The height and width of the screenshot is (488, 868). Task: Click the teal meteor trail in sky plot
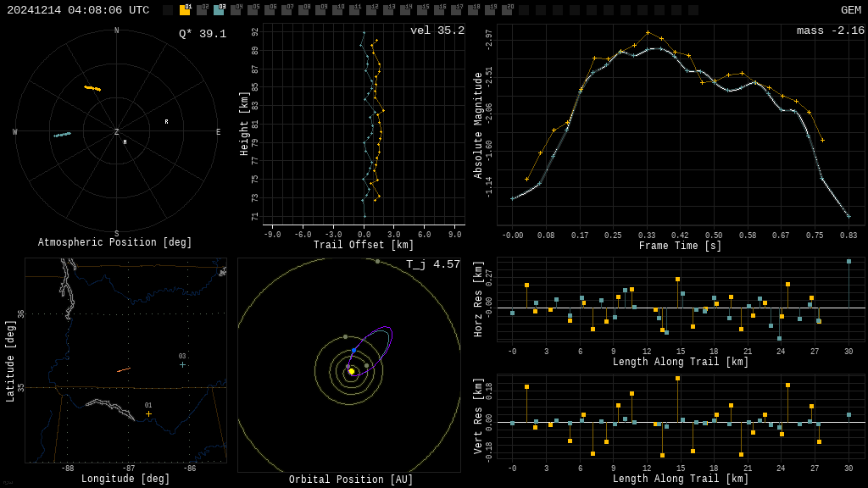click(x=62, y=135)
